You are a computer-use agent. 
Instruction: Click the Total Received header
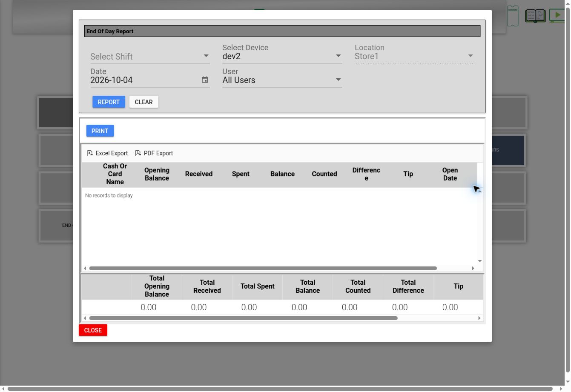[x=207, y=286]
